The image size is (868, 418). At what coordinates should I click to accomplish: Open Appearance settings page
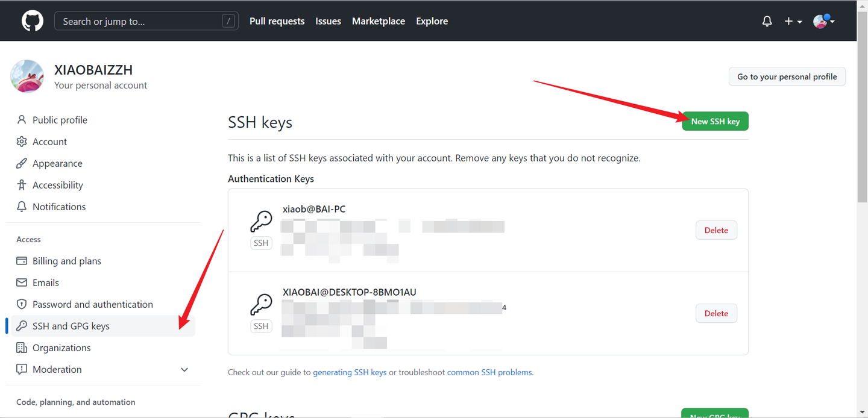[x=57, y=163]
